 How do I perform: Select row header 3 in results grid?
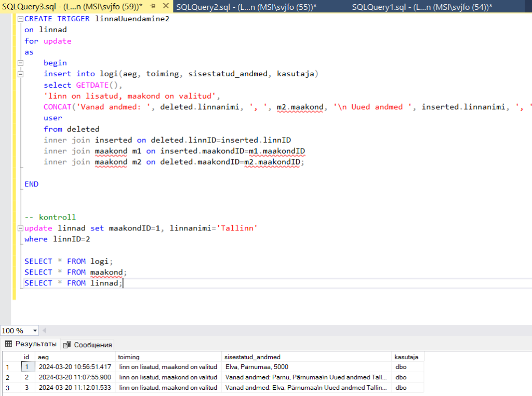click(12, 388)
